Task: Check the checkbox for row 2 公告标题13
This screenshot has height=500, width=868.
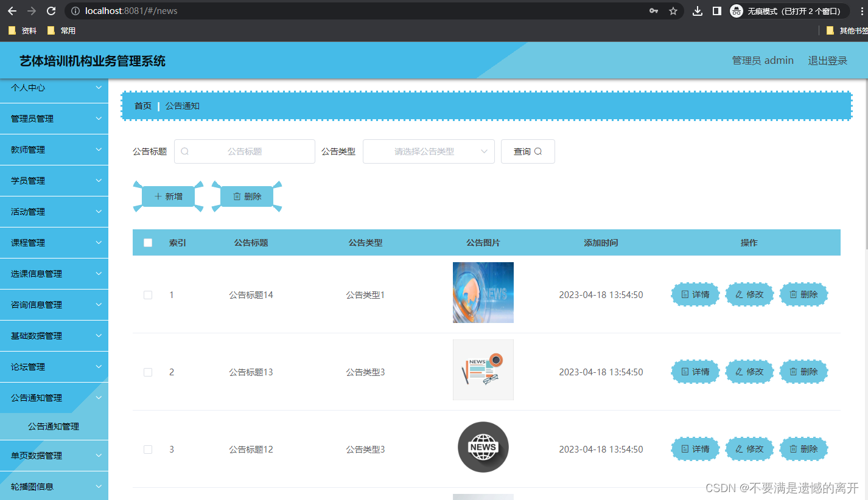Action: (147, 372)
